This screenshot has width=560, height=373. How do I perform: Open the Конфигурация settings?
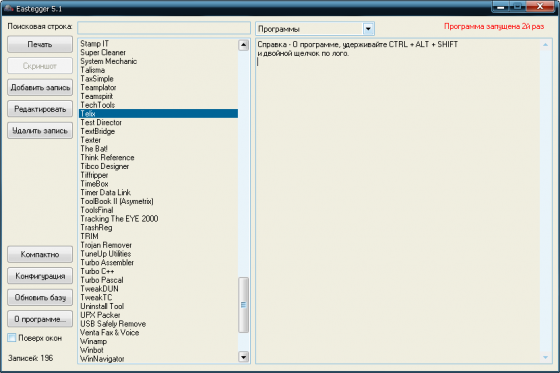[x=40, y=276]
